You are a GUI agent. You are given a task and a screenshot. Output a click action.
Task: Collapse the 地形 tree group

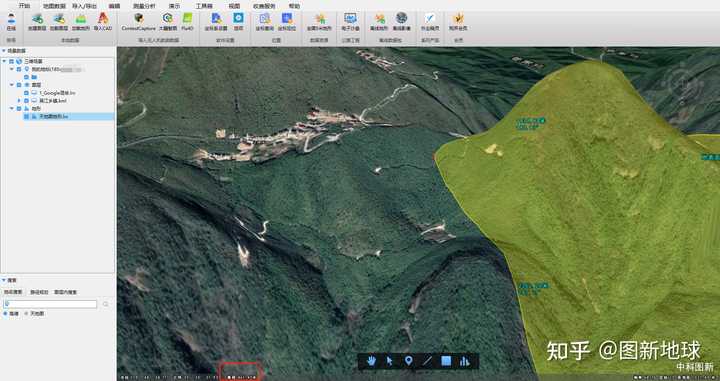point(12,109)
